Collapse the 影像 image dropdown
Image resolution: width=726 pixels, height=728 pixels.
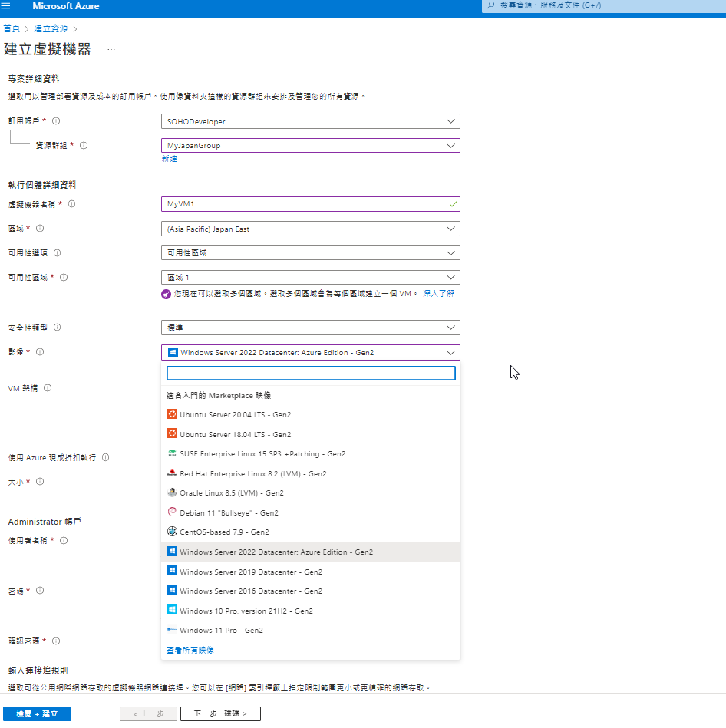click(310, 352)
